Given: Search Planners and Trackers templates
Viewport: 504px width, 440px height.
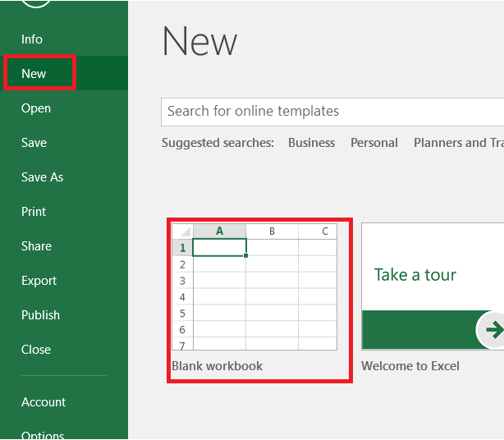Looking at the screenshot, I should click(x=459, y=143).
